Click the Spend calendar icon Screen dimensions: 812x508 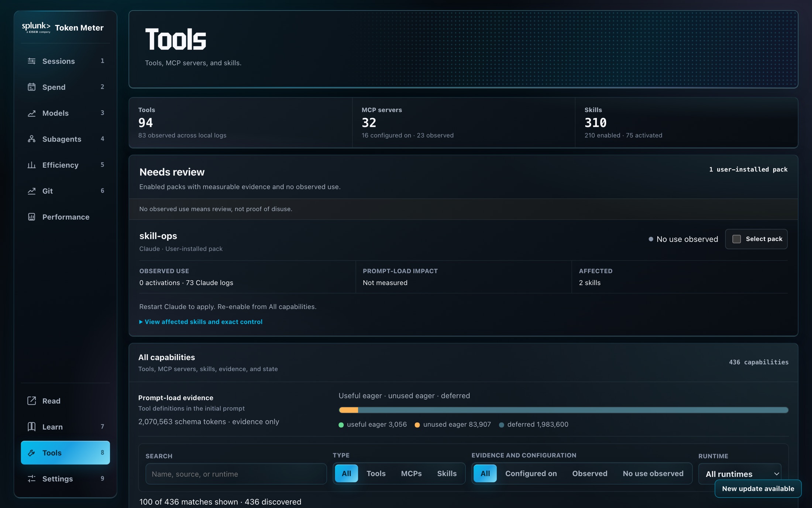click(31, 87)
